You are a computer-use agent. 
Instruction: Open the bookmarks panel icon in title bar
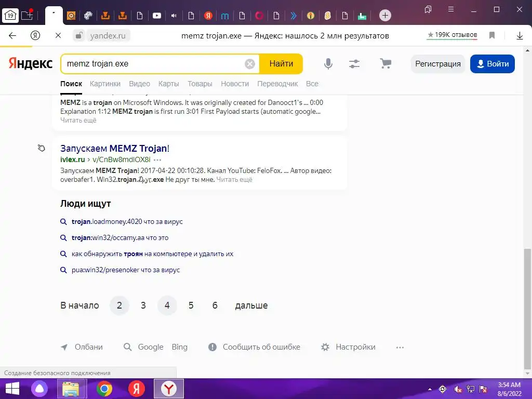tap(428, 9)
